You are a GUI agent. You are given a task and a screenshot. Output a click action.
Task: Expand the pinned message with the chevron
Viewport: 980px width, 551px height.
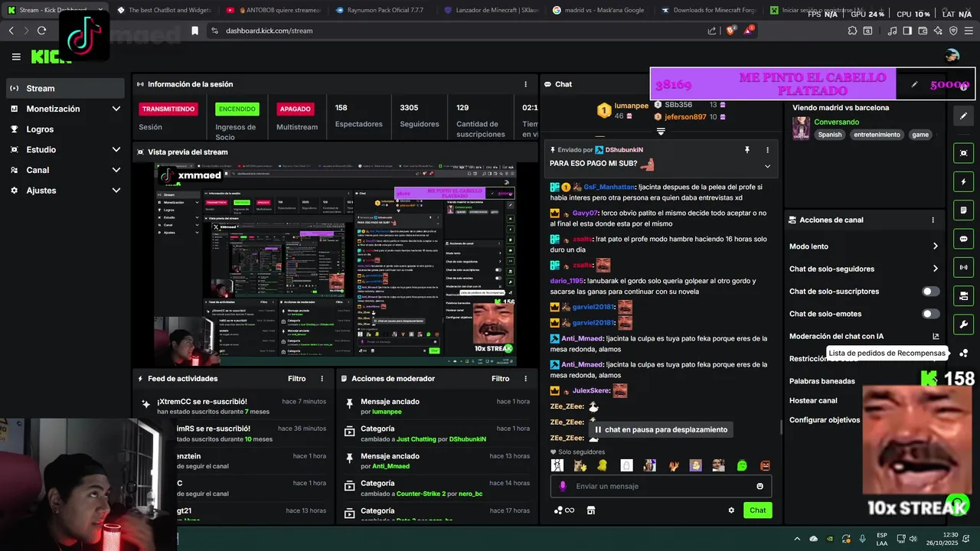pos(767,166)
